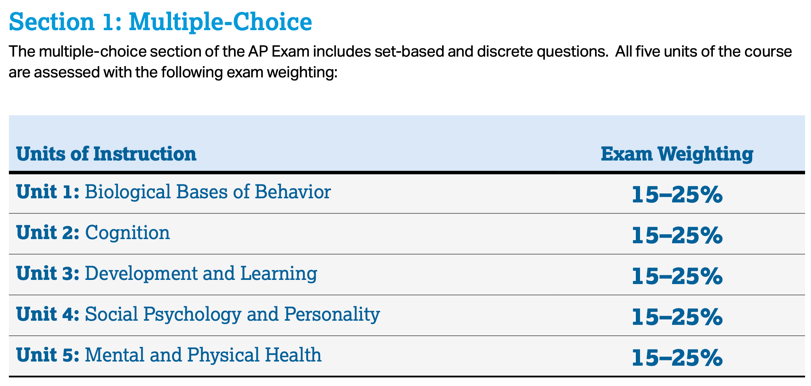Select the Exam Weighting column header

pos(677,154)
